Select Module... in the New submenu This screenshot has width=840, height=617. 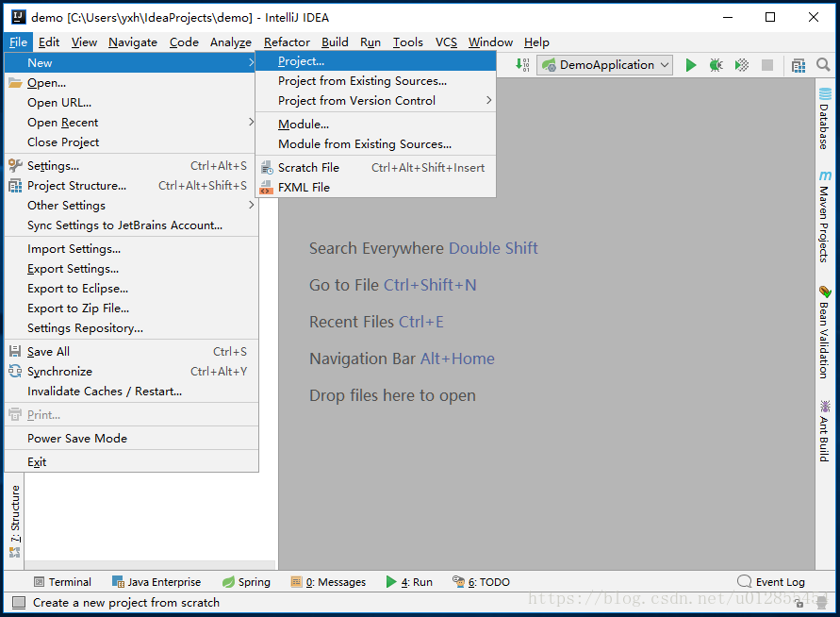tap(375, 125)
